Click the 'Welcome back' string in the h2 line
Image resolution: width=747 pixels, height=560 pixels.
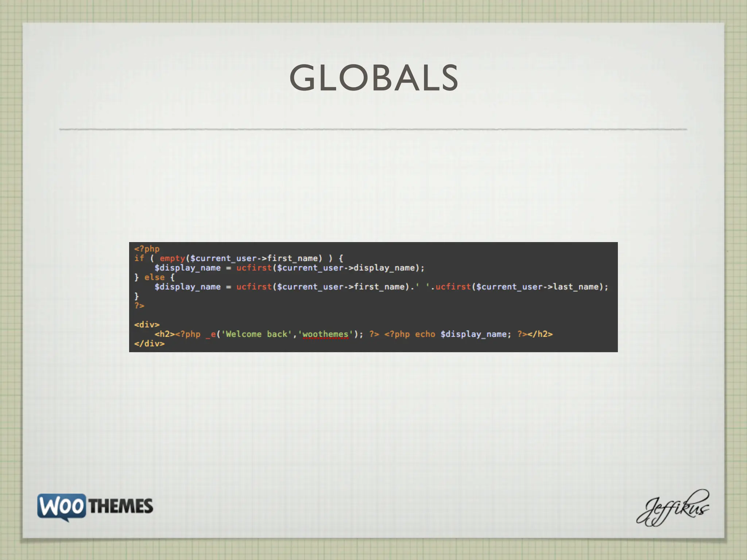point(257,334)
